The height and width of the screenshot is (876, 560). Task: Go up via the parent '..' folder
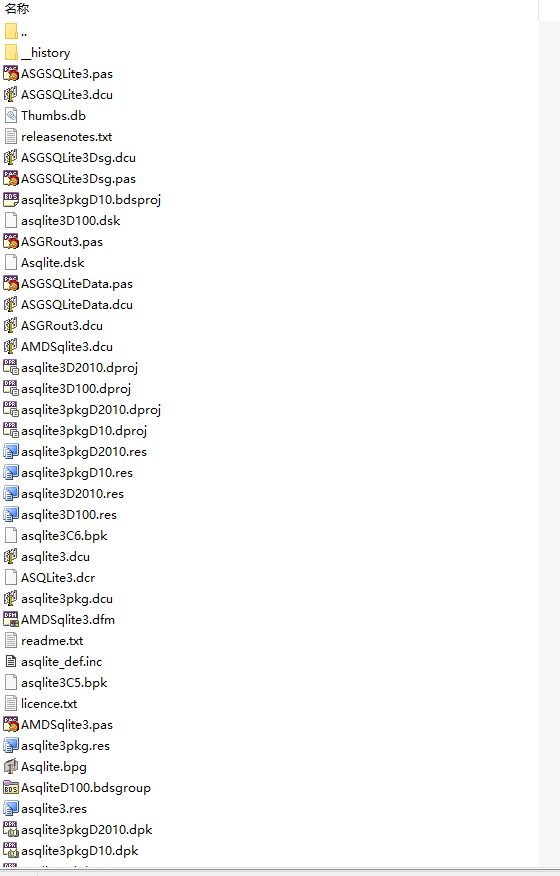tap(24, 32)
